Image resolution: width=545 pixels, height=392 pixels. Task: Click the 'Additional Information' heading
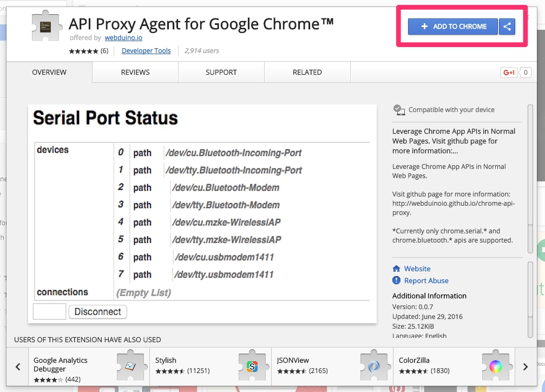point(429,296)
